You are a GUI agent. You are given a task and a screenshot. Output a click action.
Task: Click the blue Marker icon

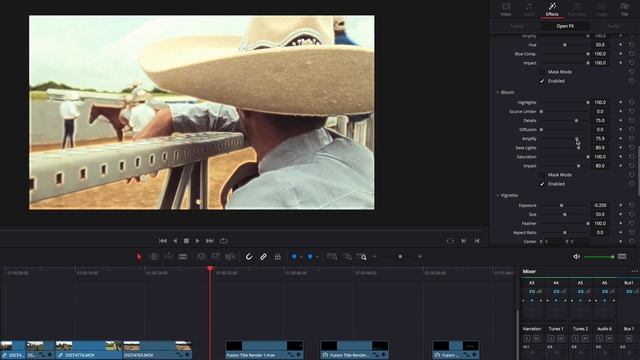pos(310,257)
